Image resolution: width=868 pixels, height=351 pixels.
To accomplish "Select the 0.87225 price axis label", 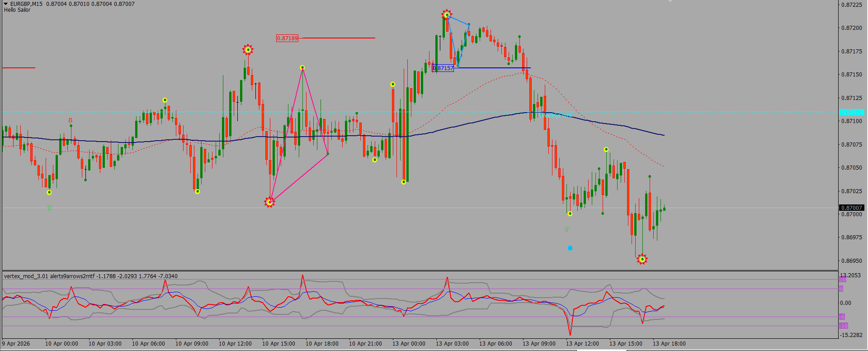I will (852, 5).
